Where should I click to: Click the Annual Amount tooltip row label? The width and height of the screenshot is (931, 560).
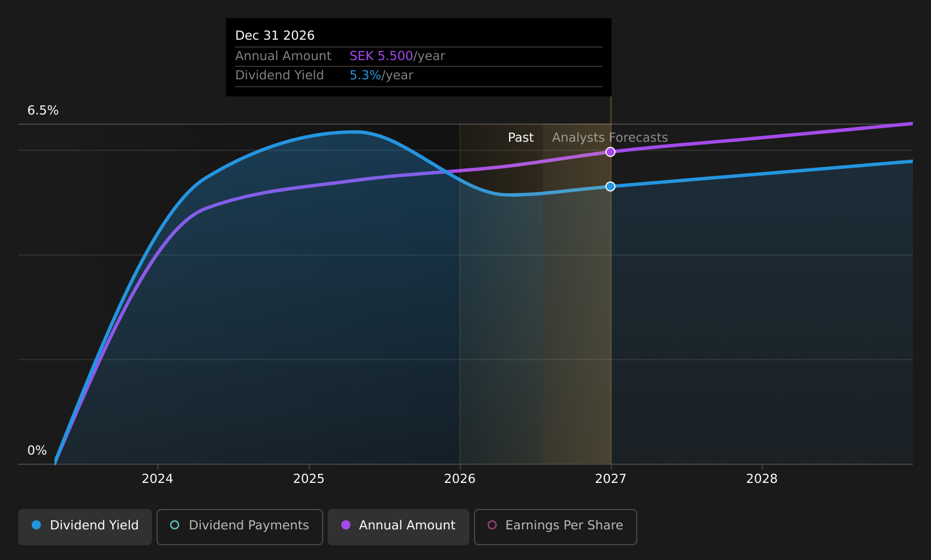click(283, 56)
